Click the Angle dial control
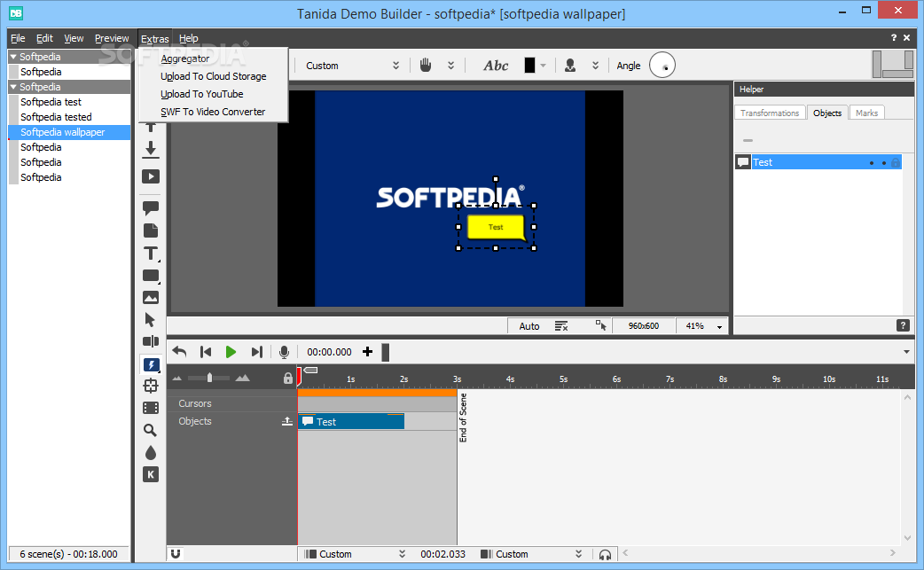Viewport: 924px width, 570px height. [662, 66]
